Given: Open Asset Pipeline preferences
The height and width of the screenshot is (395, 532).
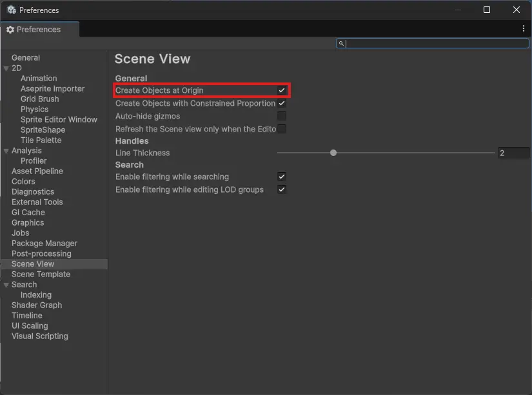Looking at the screenshot, I should 37,171.
